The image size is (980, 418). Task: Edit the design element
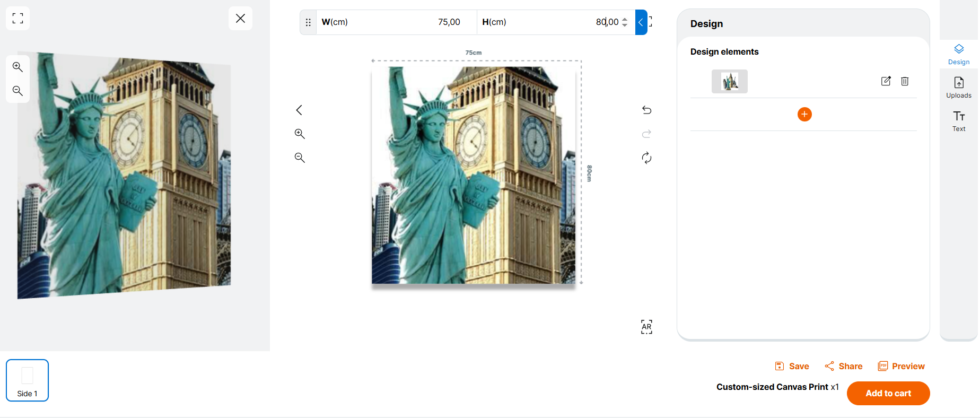point(886,81)
